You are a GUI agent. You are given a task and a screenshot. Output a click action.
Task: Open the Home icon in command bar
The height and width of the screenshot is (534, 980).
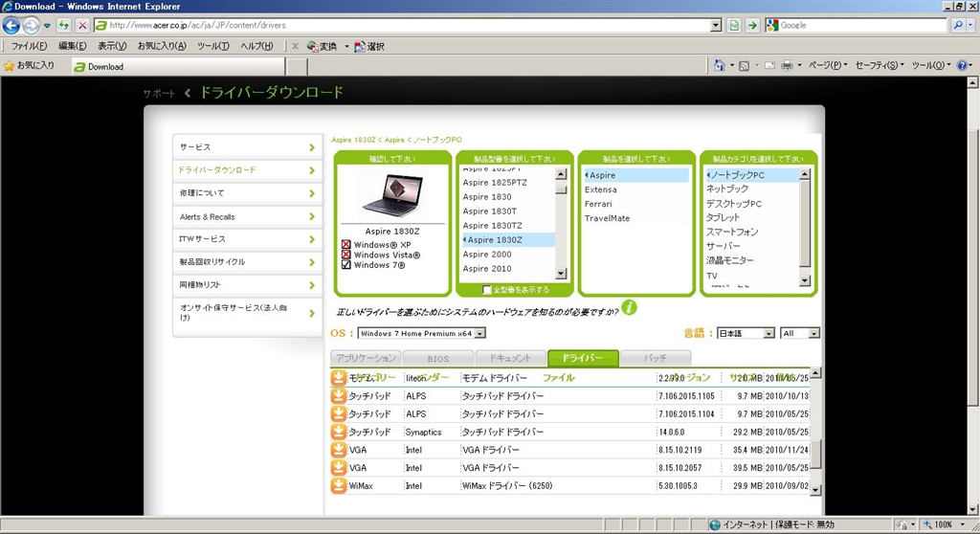click(x=720, y=66)
